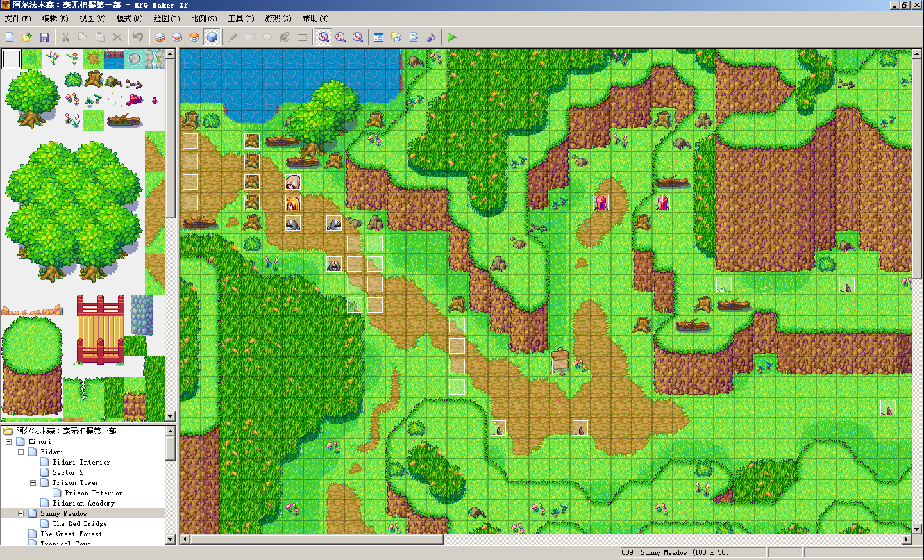
Task: Select the project root folder in the map tree
Action: 66,431
